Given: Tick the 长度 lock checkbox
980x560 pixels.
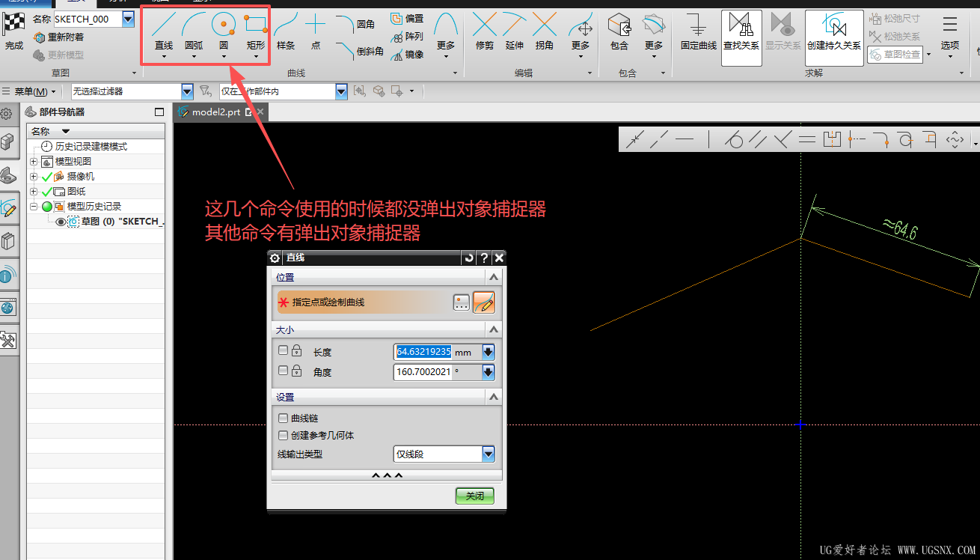Looking at the screenshot, I should coord(283,350).
